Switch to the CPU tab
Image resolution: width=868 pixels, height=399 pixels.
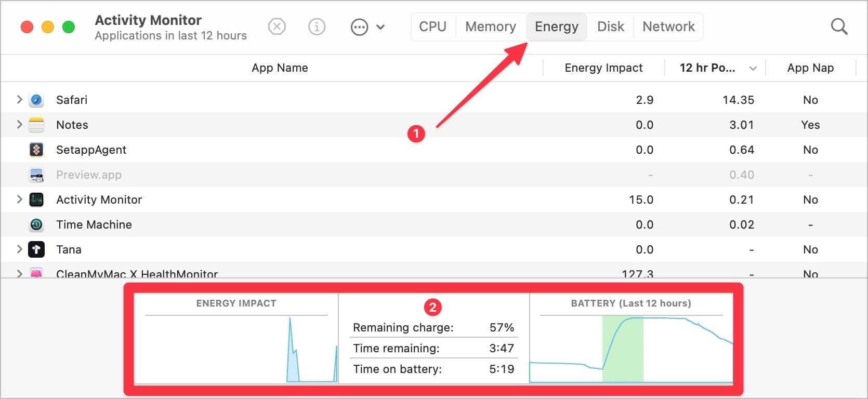tap(432, 26)
